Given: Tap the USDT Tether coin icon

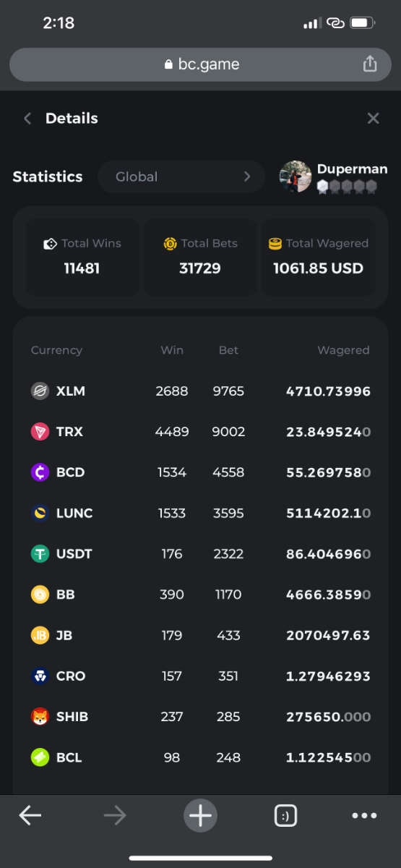Looking at the screenshot, I should click(40, 554).
